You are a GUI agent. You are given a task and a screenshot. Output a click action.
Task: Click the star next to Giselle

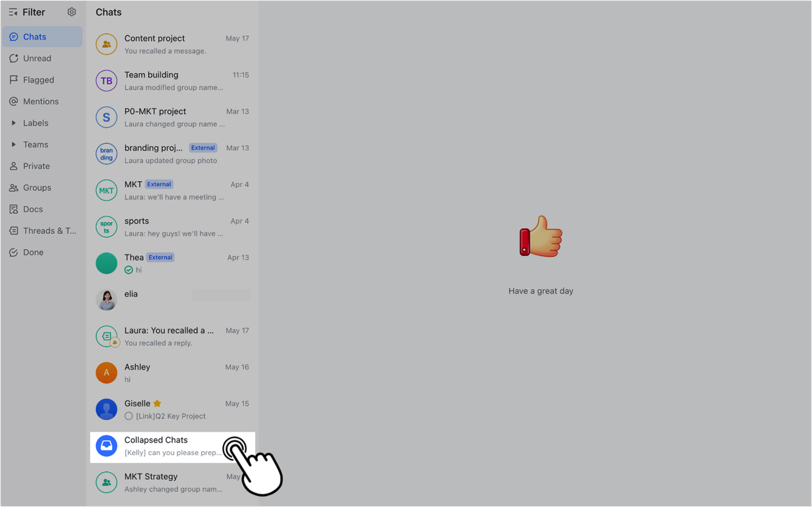coord(157,403)
